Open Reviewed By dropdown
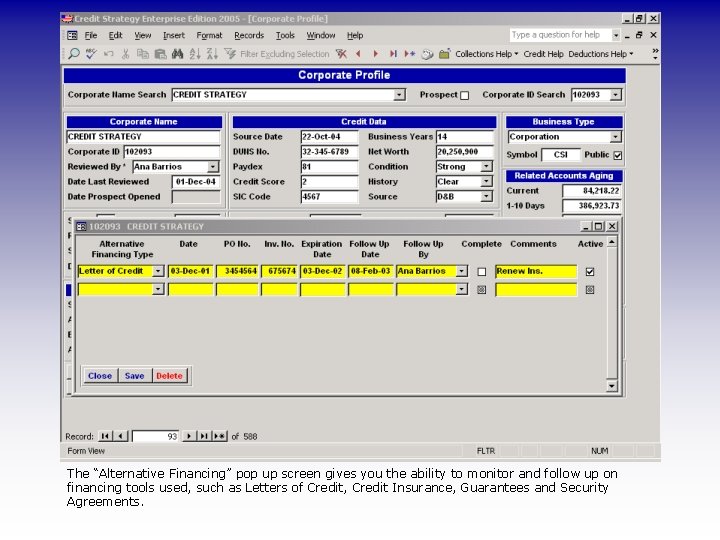This screenshot has width=720, height=540. point(213,167)
